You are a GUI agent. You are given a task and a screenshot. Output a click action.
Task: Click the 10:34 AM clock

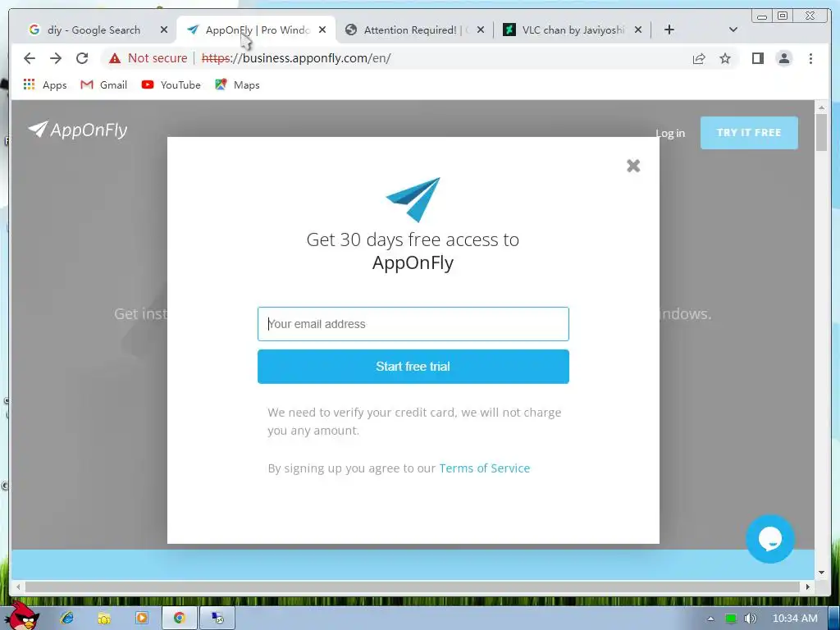coord(794,619)
